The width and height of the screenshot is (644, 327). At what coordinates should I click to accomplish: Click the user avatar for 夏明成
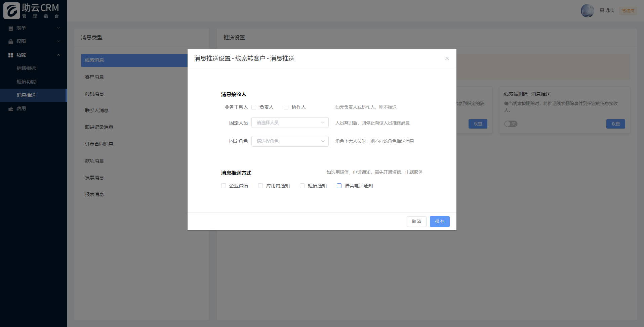coord(587,11)
